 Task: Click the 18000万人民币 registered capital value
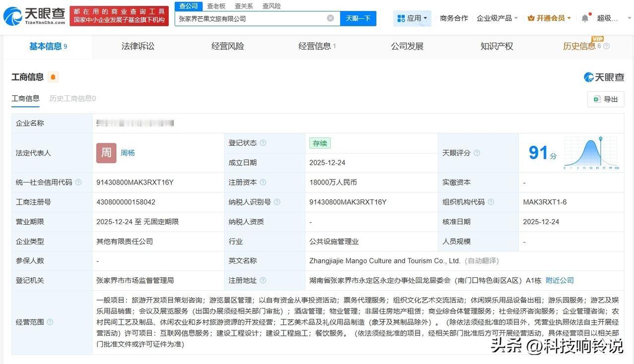tap(333, 182)
